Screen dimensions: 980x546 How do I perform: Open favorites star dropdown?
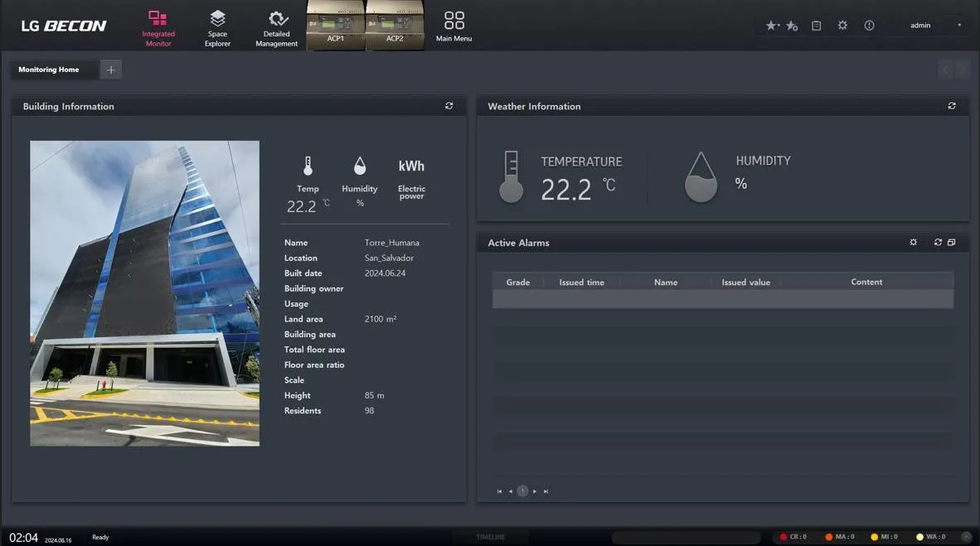pyautogui.click(x=773, y=26)
